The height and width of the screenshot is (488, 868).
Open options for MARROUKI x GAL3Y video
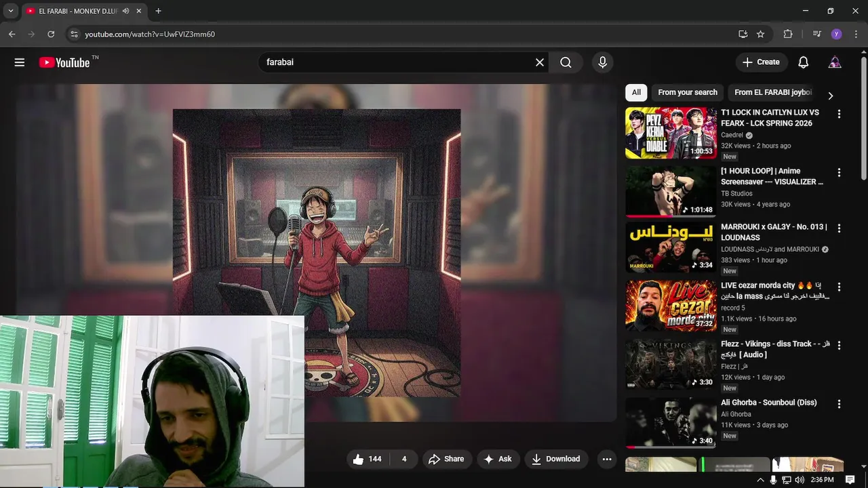tap(839, 228)
